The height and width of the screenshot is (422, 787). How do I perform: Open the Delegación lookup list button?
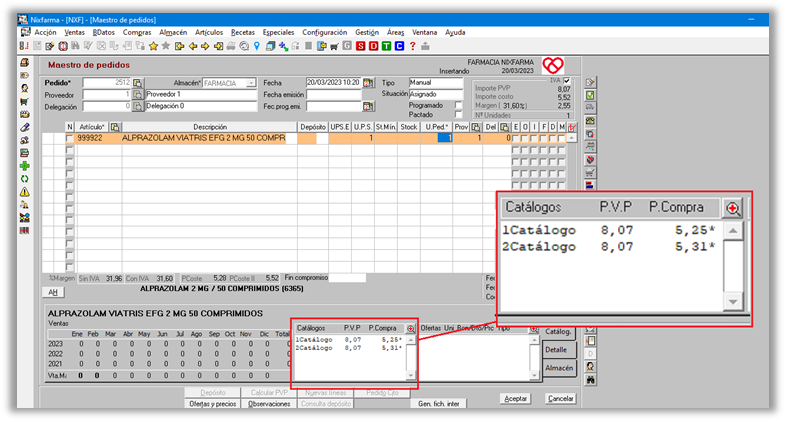pyautogui.click(x=138, y=107)
